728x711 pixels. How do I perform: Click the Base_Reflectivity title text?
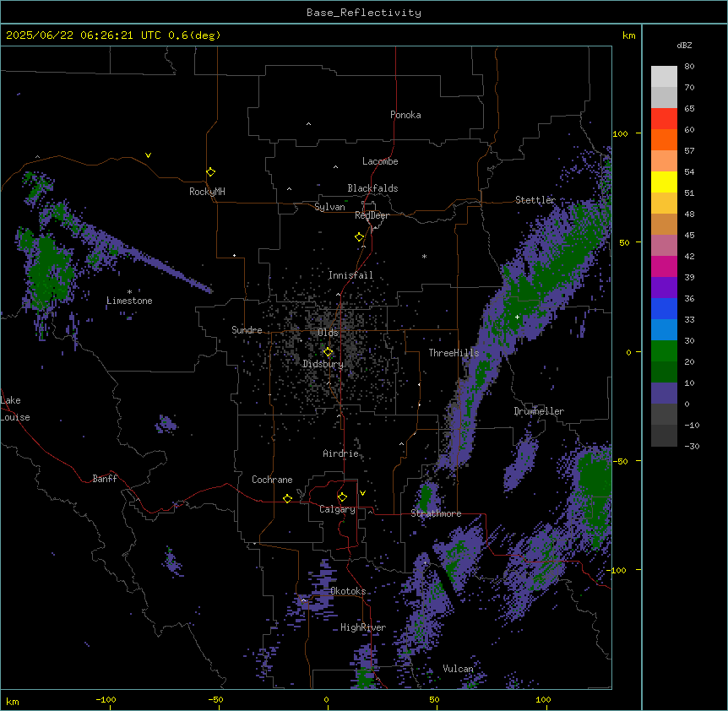(x=364, y=13)
